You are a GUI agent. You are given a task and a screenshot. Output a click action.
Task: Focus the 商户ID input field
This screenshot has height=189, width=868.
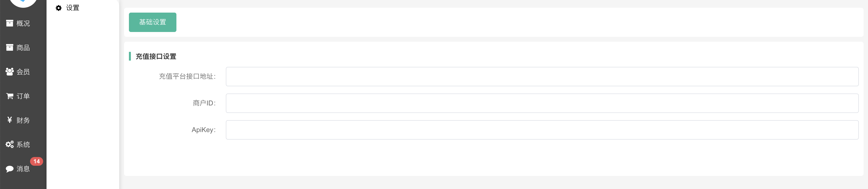point(542,103)
